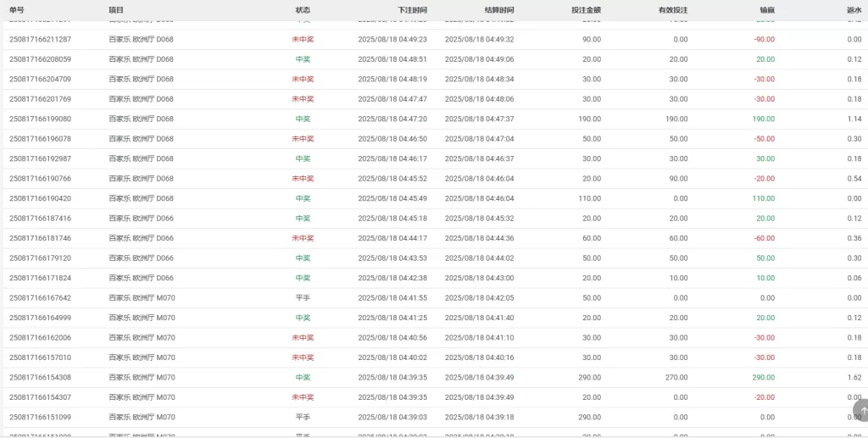The image size is (868, 438).
Task: Select order number 250817166181746
Action: [40, 238]
